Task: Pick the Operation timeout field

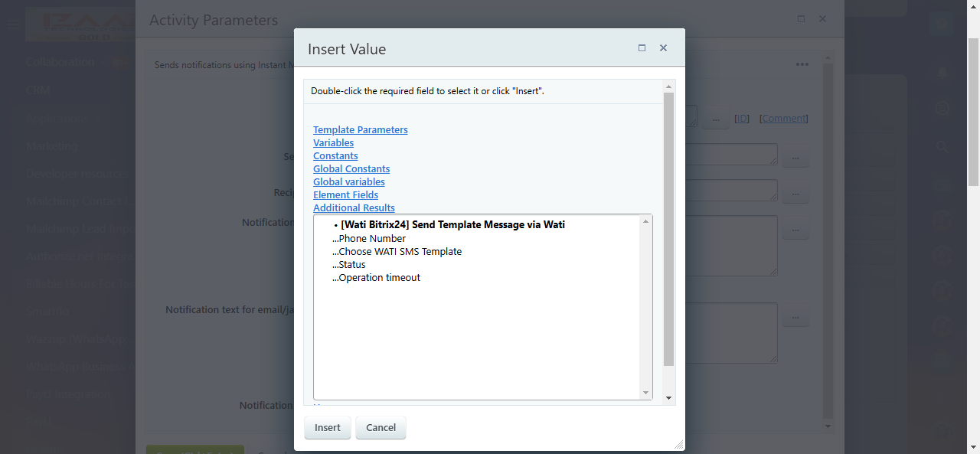Action: click(x=379, y=278)
